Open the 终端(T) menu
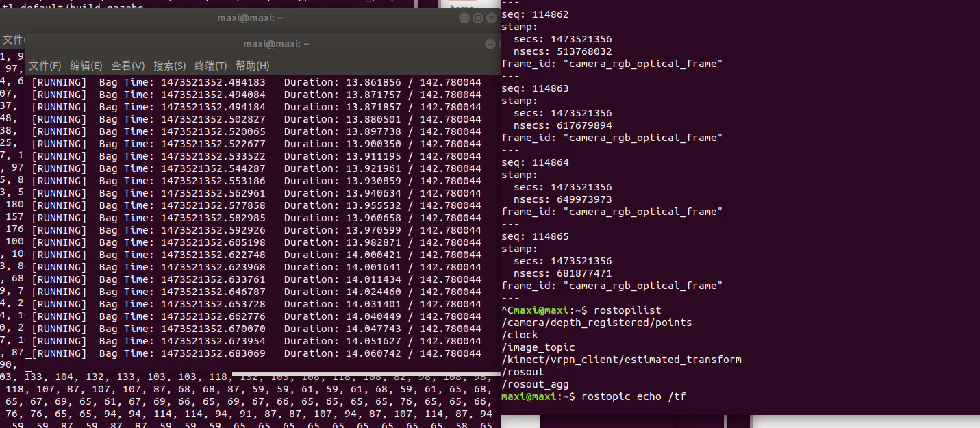Image resolution: width=980 pixels, height=428 pixels. coord(211,66)
